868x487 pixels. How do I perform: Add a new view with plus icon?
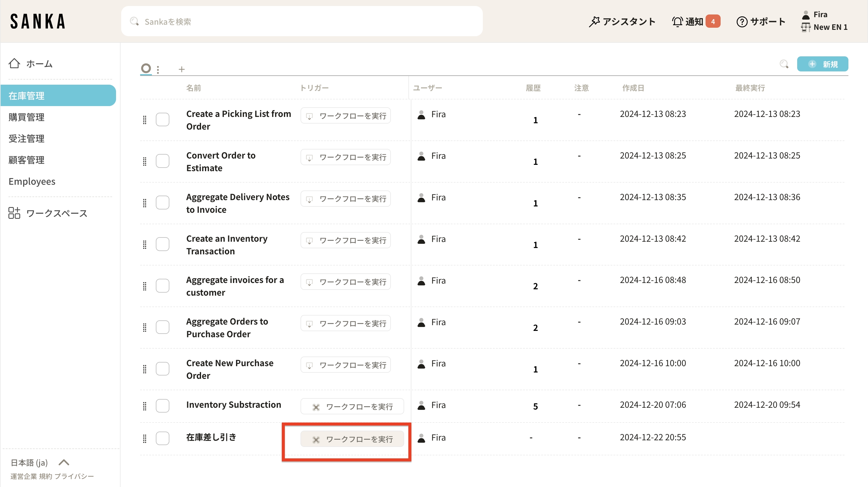coord(182,69)
